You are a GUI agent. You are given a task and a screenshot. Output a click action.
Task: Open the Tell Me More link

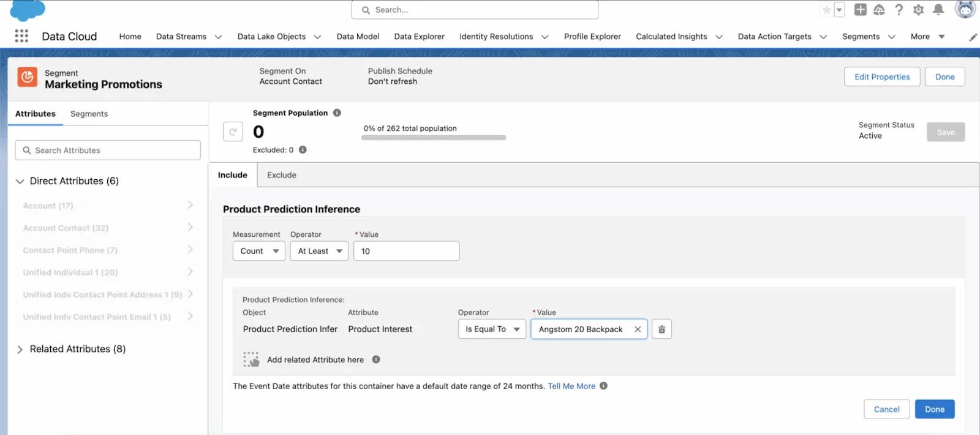tap(571, 386)
